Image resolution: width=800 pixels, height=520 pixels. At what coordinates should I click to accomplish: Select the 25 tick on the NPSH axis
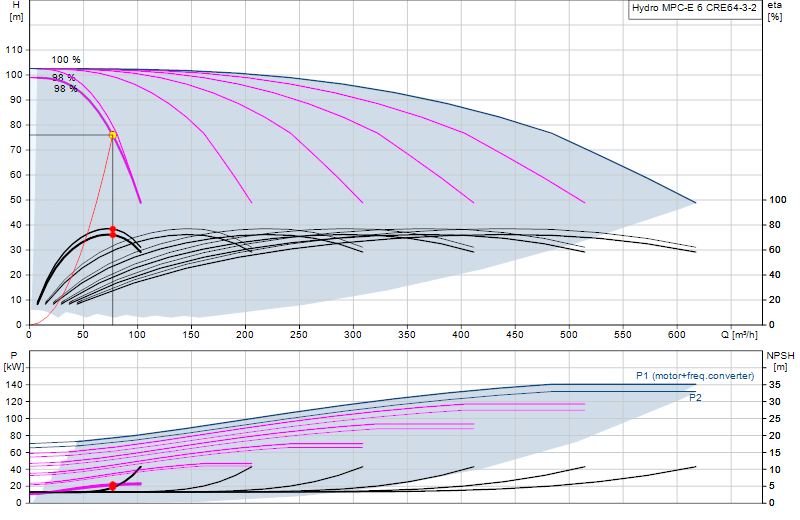coord(775,418)
